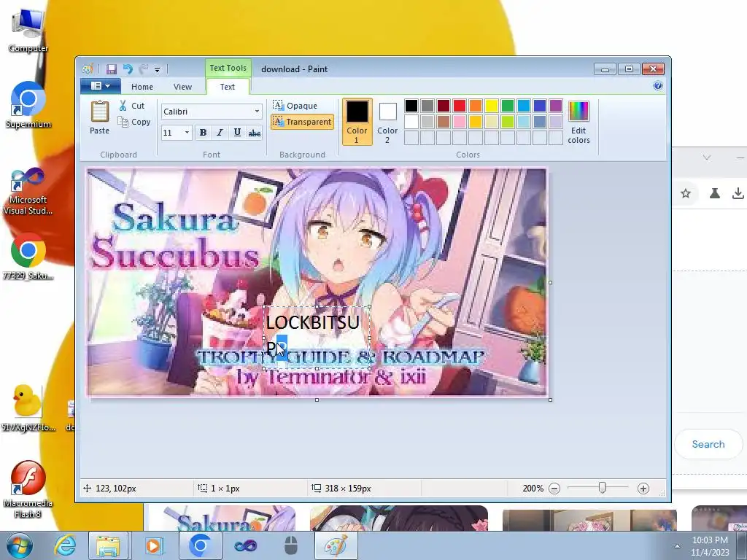Select Opaque background option

295,105
